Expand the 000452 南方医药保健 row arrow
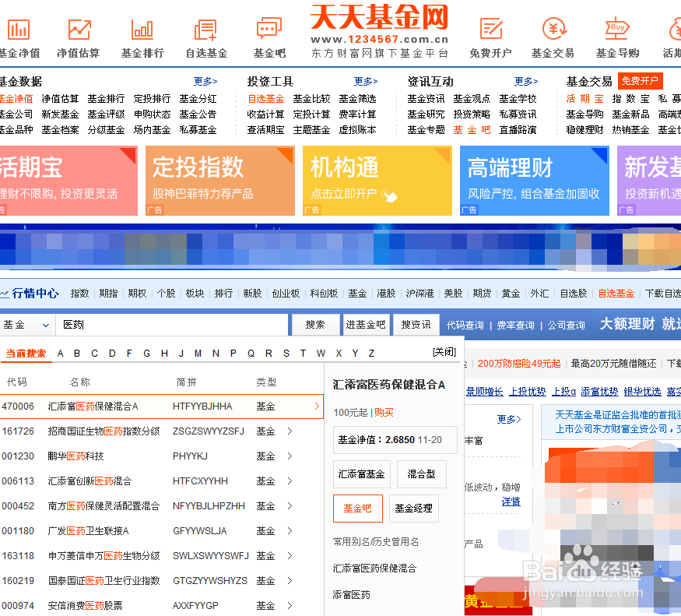681x616 pixels. 290,506
